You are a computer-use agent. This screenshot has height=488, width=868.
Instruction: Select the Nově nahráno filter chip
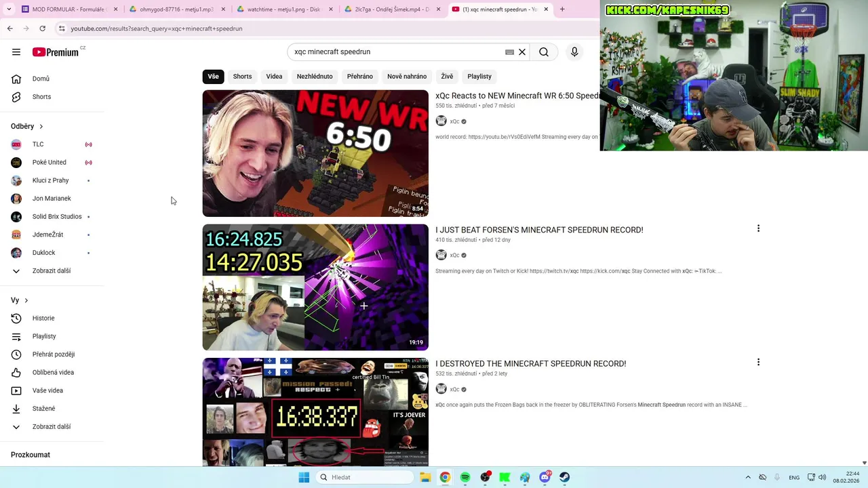click(407, 77)
